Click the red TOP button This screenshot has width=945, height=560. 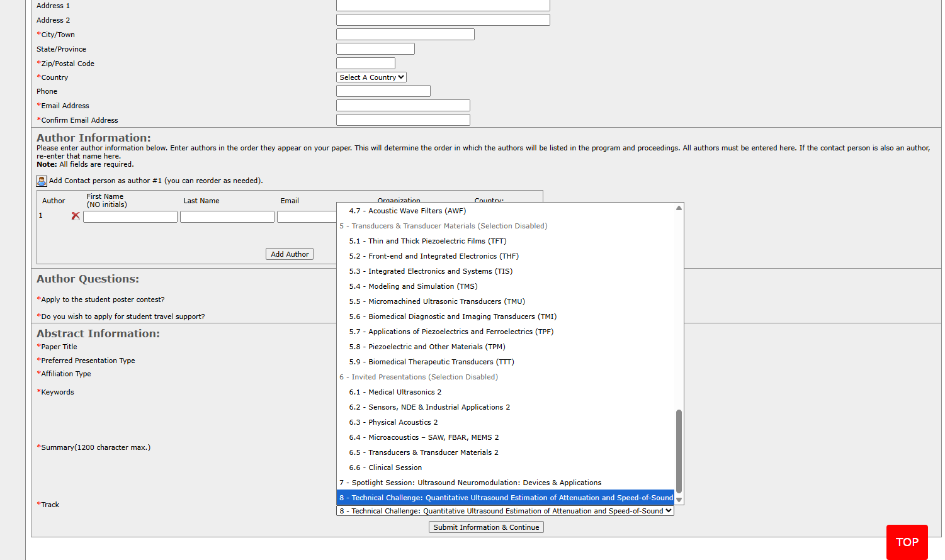tap(907, 542)
